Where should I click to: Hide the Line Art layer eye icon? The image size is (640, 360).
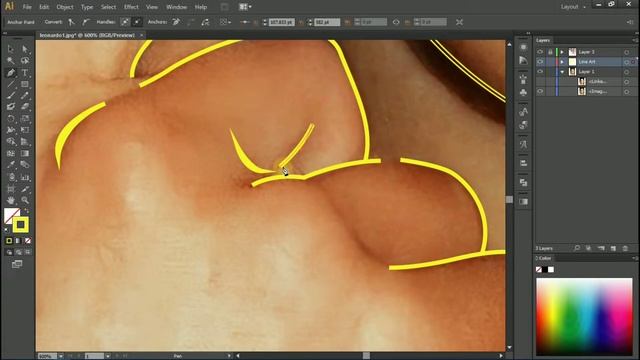click(x=540, y=62)
